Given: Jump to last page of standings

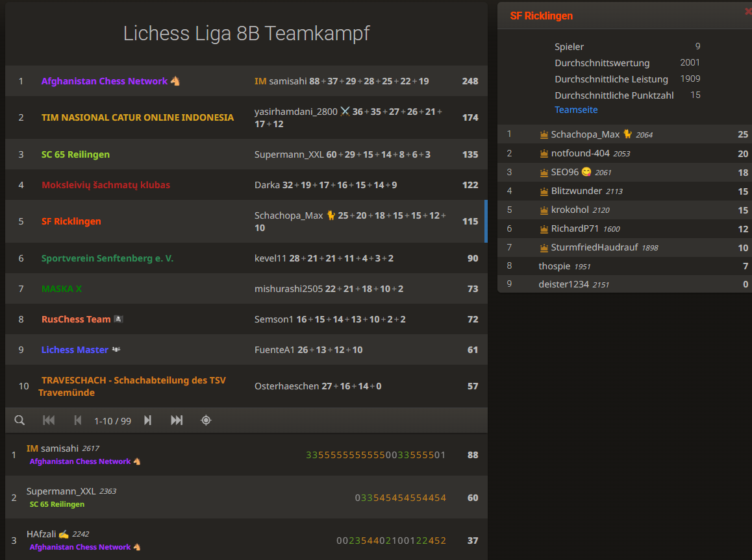Looking at the screenshot, I should (177, 420).
